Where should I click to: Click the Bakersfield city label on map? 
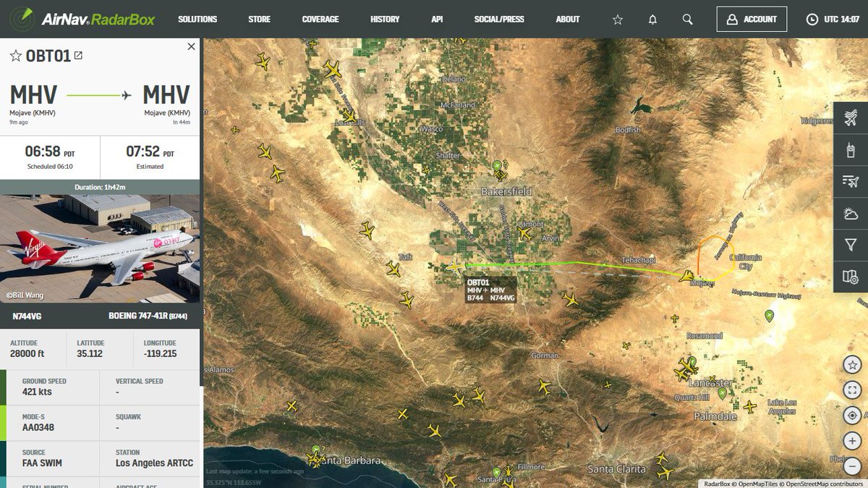[506, 192]
